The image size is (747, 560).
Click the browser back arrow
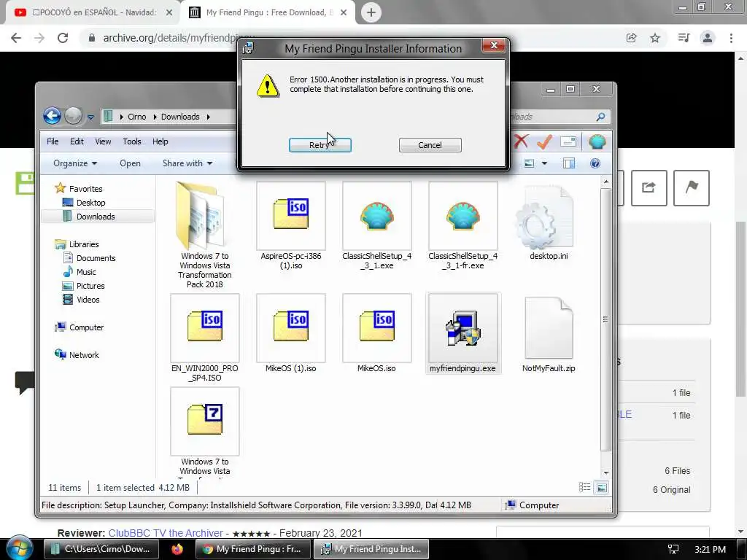pyautogui.click(x=16, y=38)
